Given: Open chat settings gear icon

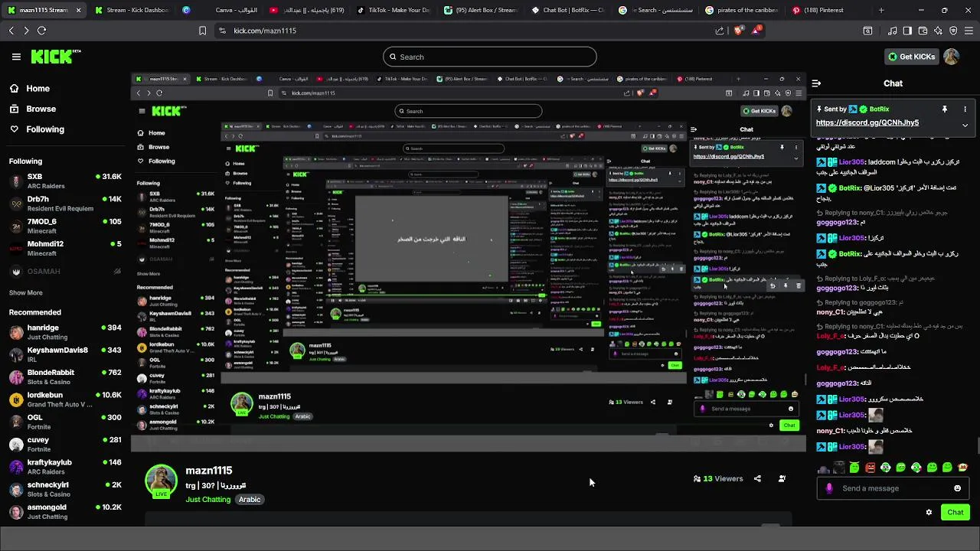Looking at the screenshot, I should [x=929, y=512].
